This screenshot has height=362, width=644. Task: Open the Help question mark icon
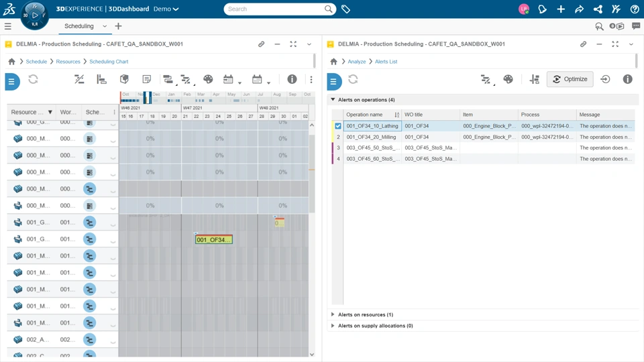coord(635,9)
